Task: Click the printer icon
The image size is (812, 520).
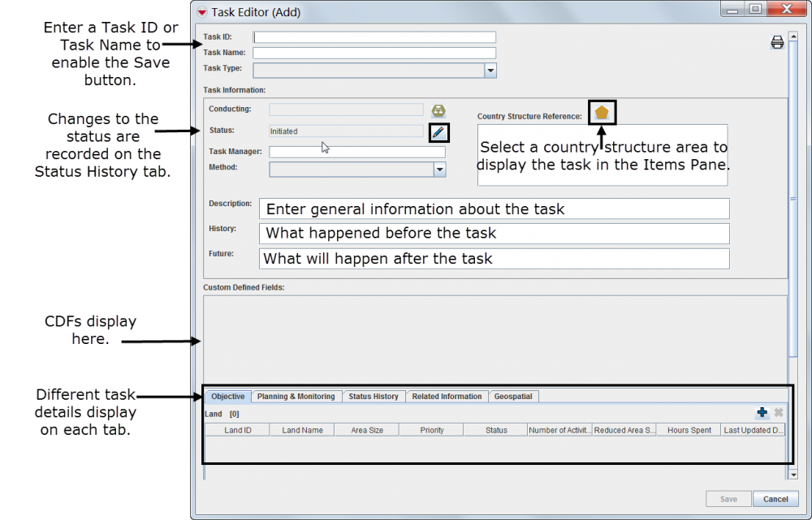Action: [777, 43]
